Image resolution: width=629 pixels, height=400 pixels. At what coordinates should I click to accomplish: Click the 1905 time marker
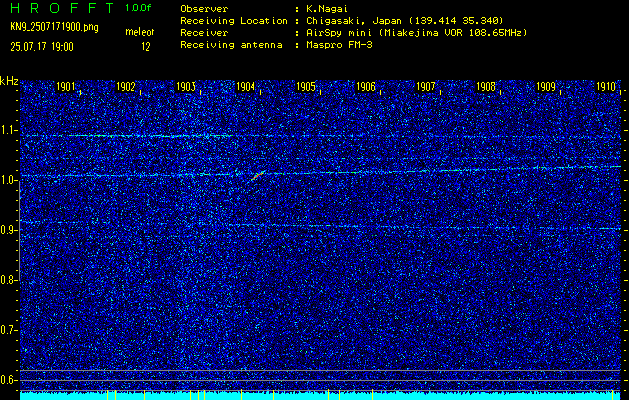[306, 87]
